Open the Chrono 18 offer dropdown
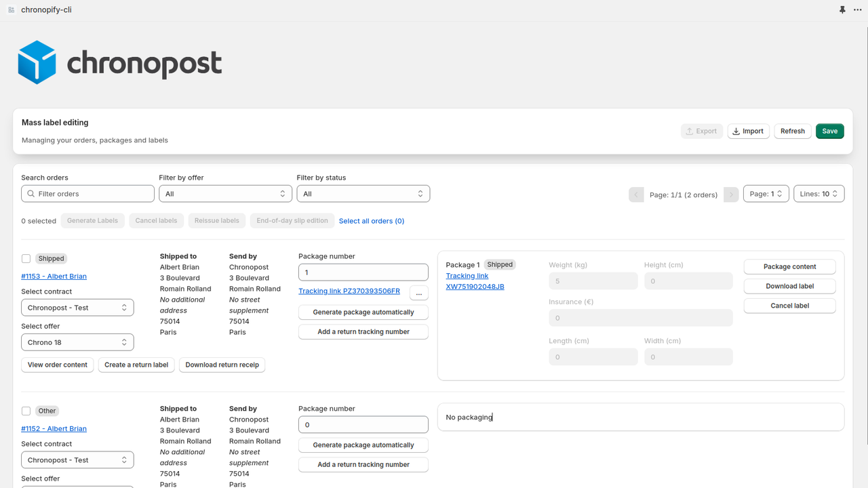The height and width of the screenshot is (488, 868). [77, 342]
